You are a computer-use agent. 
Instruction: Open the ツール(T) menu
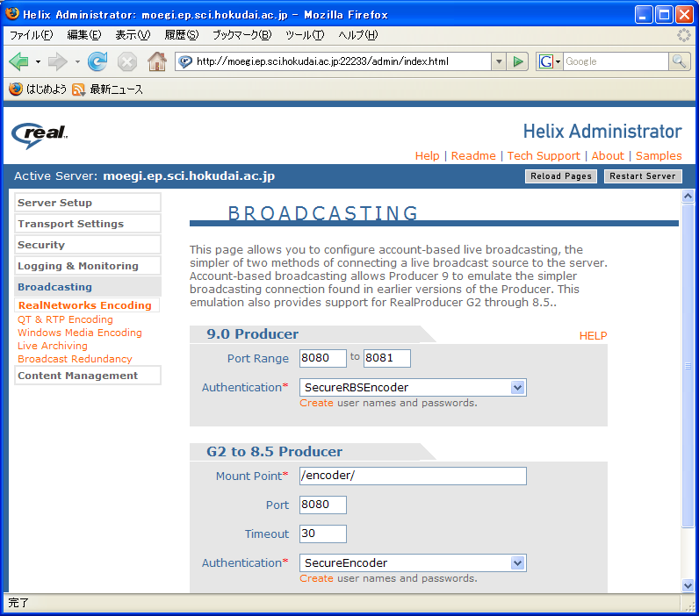coord(305,35)
